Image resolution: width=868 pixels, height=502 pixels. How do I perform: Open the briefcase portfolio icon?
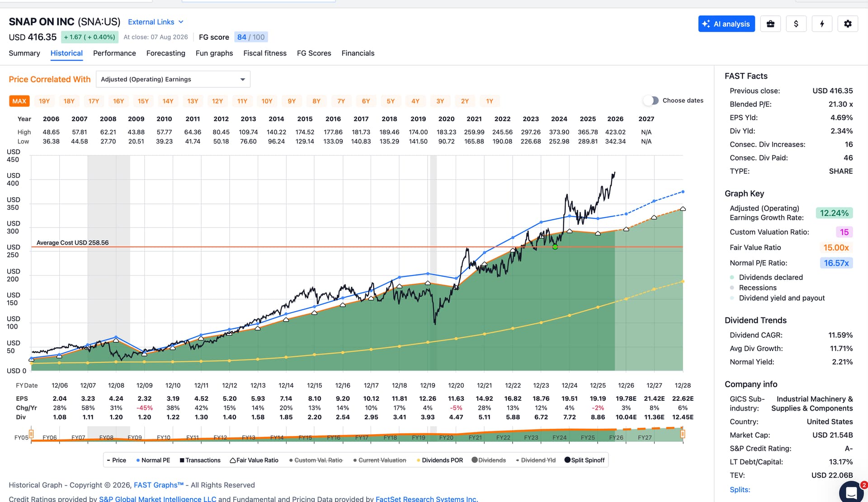pyautogui.click(x=770, y=24)
